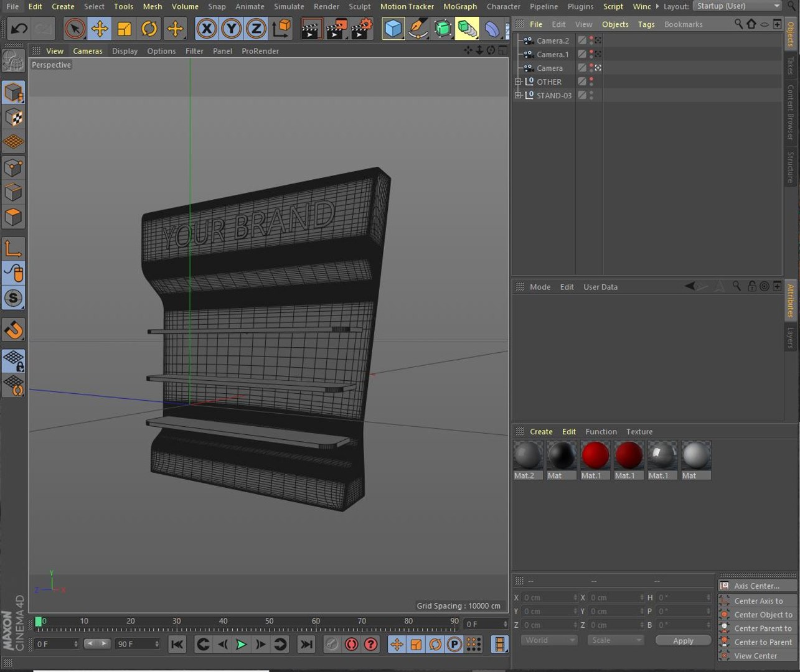
Task: Expand the STAND-03 object tree node
Action: (518, 95)
